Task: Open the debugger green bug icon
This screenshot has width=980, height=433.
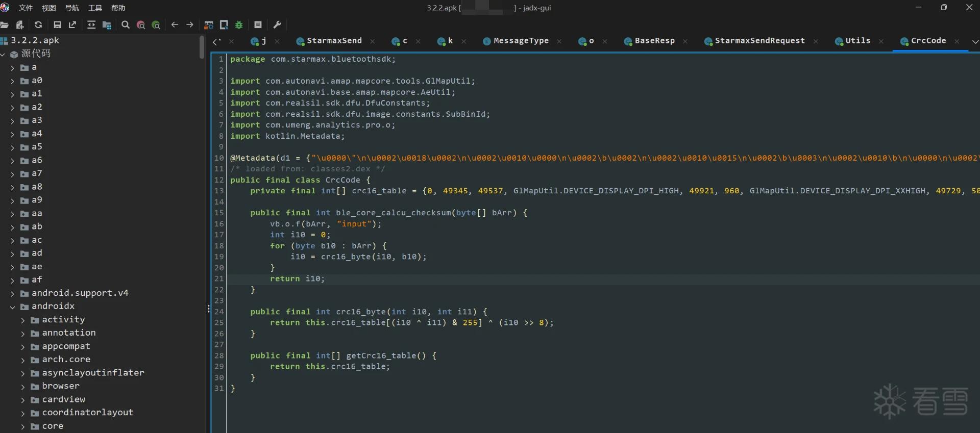Action: point(239,25)
